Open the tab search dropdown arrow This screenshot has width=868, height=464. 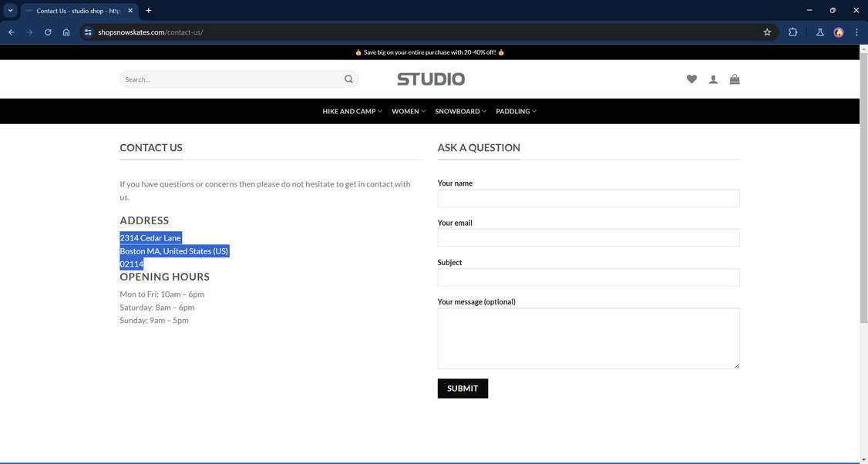(x=10, y=11)
